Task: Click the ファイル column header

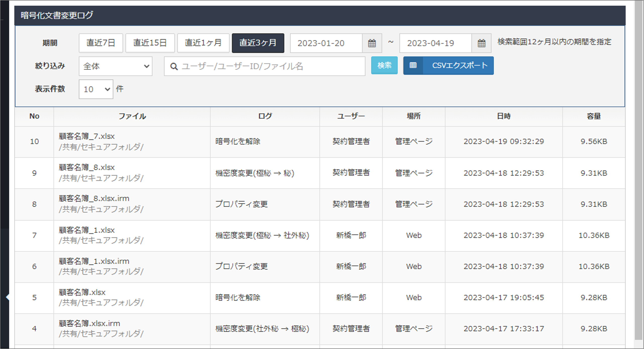Action: [x=132, y=116]
